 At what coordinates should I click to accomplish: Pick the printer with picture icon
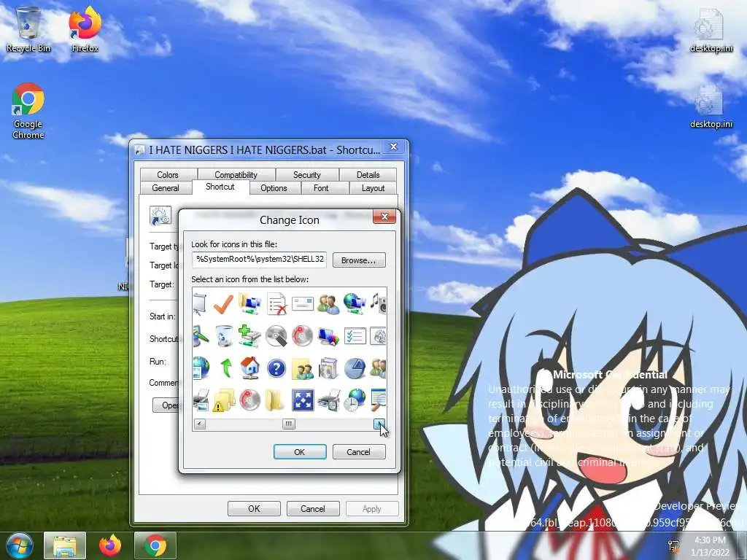click(x=201, y=400)
